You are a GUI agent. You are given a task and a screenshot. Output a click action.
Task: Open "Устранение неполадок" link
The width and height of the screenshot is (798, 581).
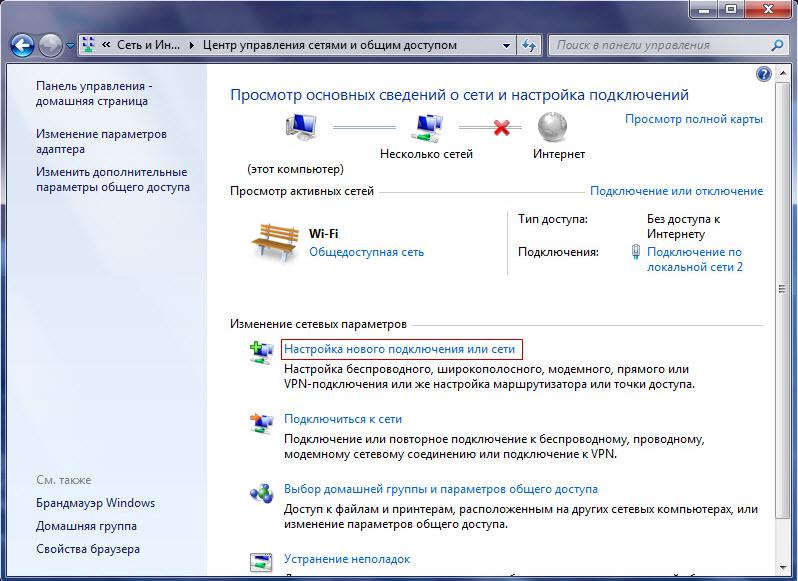tap(347, 559)
